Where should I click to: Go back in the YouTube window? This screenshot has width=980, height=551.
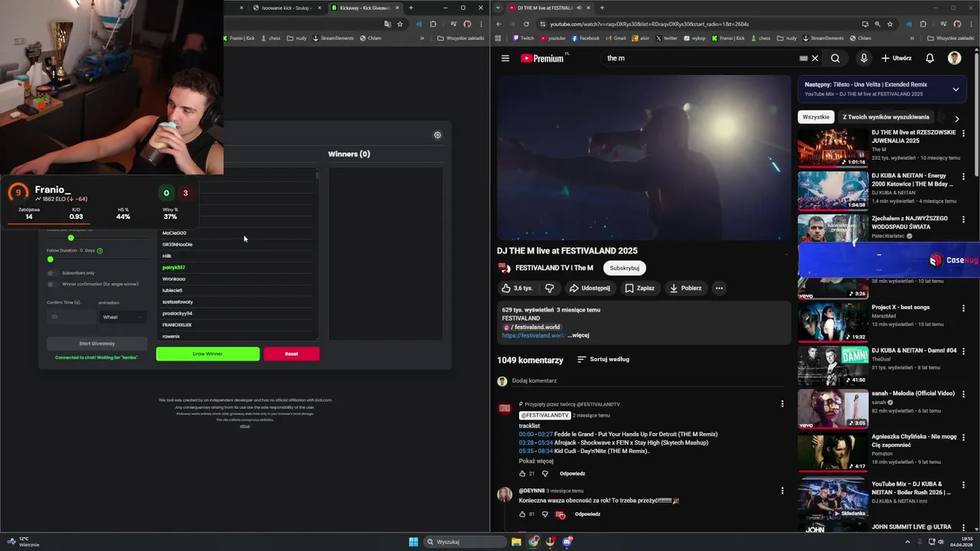(x=499, y=24)
